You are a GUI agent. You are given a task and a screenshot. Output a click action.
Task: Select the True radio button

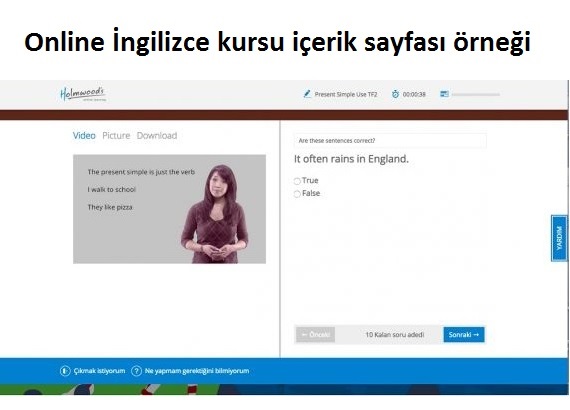(297, 181)
